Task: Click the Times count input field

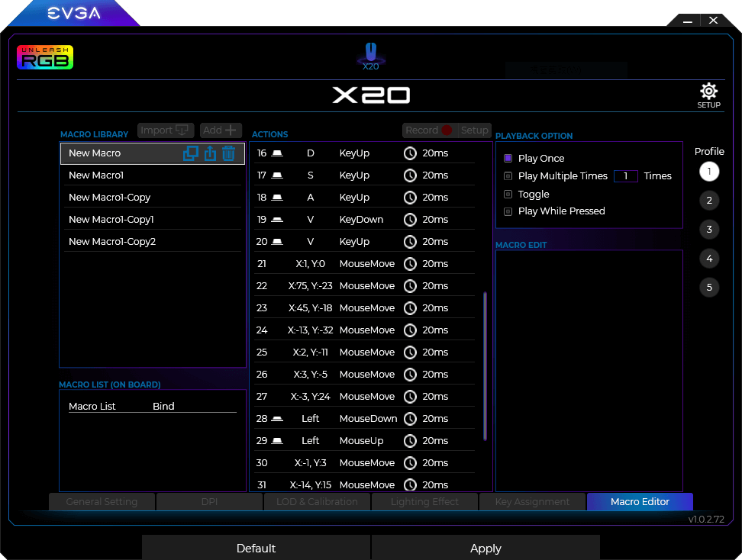Action: (626, 176)
